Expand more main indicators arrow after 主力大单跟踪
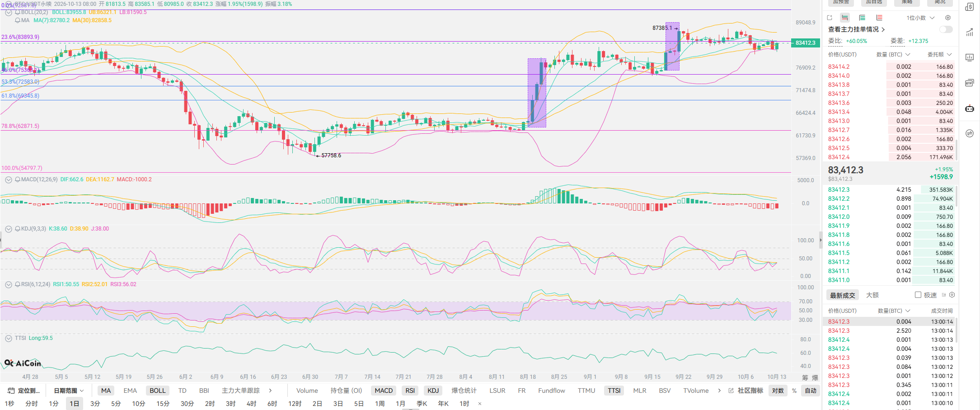The height and width of the screenshot is (410, 980). (270, 391)
